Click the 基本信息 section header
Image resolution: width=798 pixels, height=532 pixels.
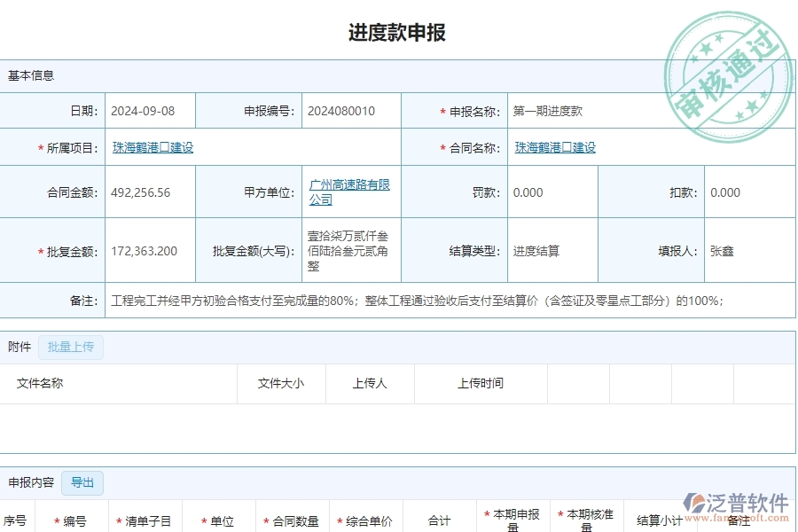[27, 75]
